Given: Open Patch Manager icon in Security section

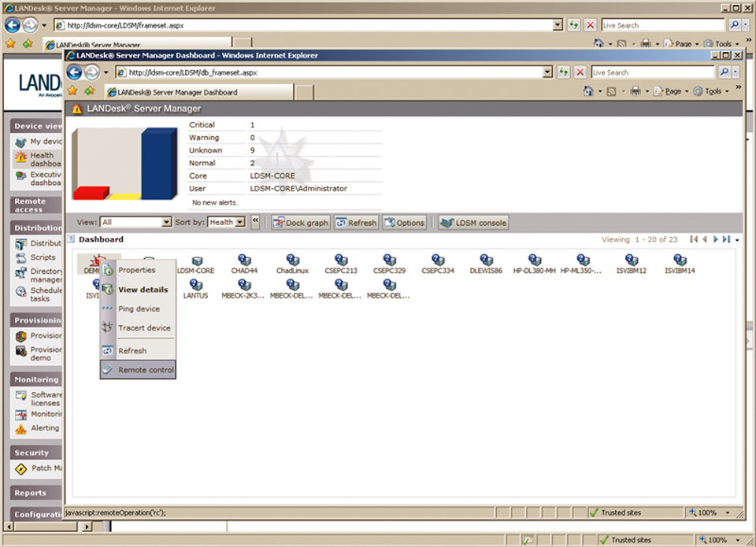Looking at the screenshot, I should click(21, 469).
